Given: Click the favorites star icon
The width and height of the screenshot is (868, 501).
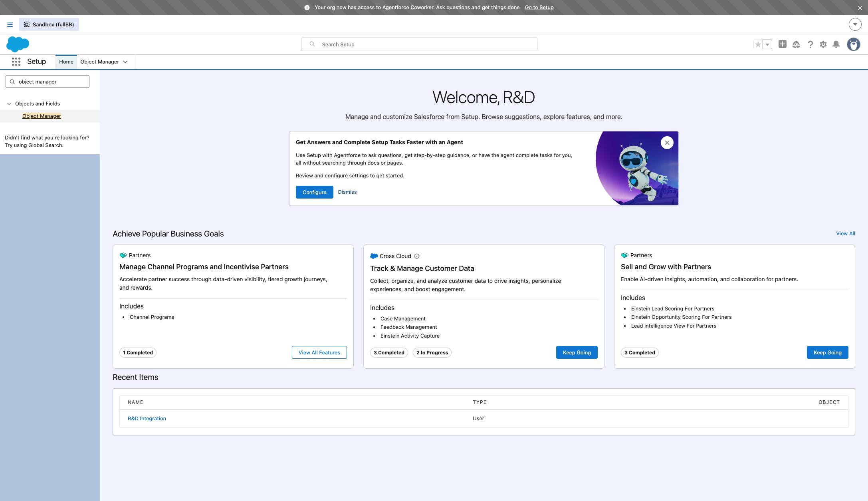Looking at the screenshot, I should coord(757,44).
